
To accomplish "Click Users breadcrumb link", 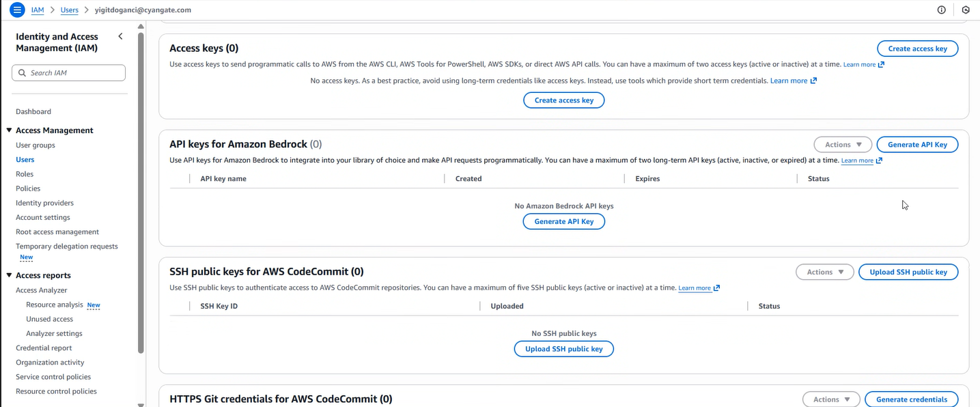I will pos(70,10).
